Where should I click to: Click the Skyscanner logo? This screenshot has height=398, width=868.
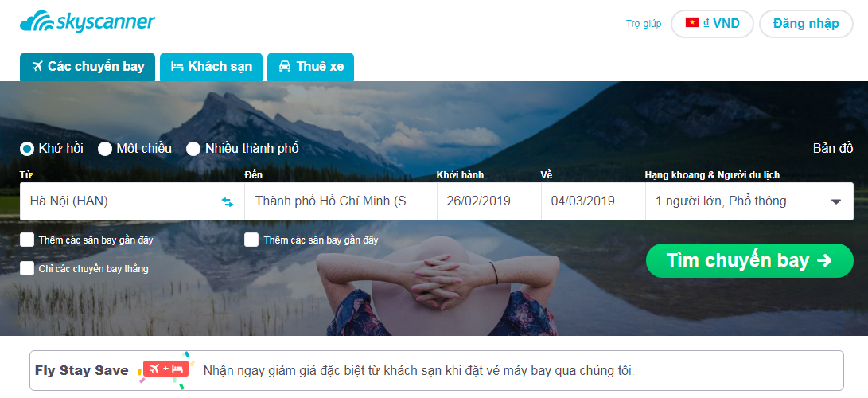pos(88,22)
